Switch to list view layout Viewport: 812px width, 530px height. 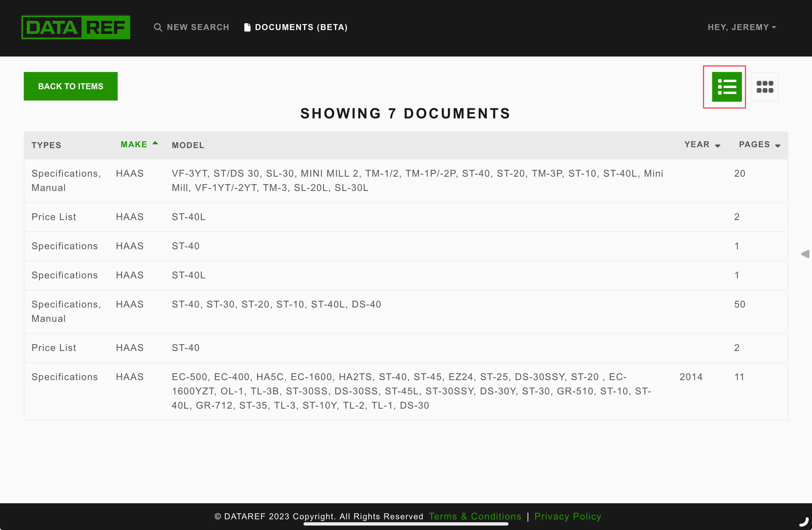726,87
